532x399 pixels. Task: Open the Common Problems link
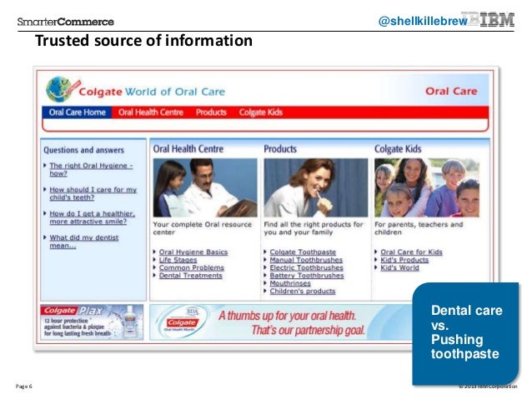pos(191,268)
